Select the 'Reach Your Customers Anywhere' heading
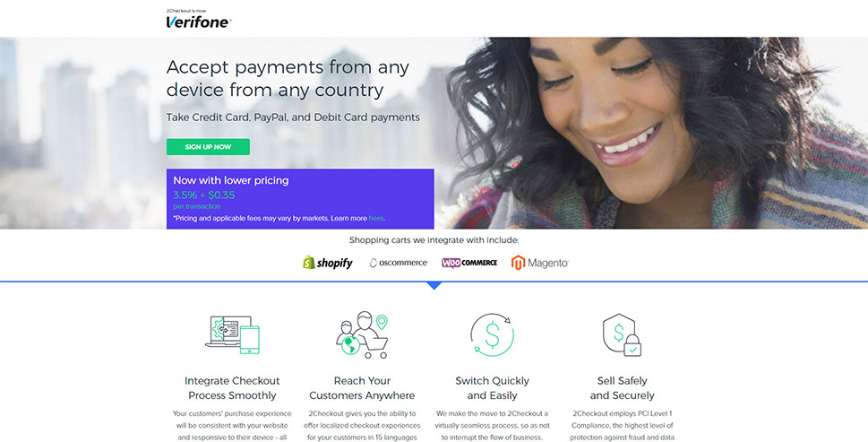This screenshot has height=442, width=868. coord(362,387)
